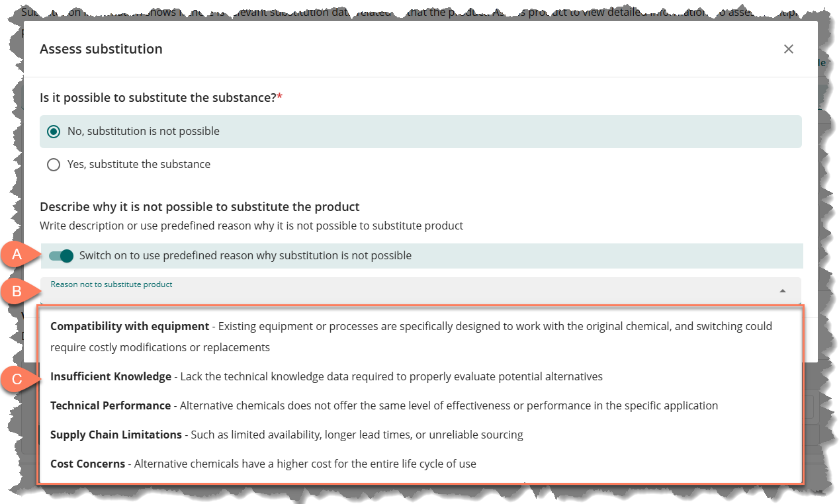Click the orange callout marker C

coord(17,380)
